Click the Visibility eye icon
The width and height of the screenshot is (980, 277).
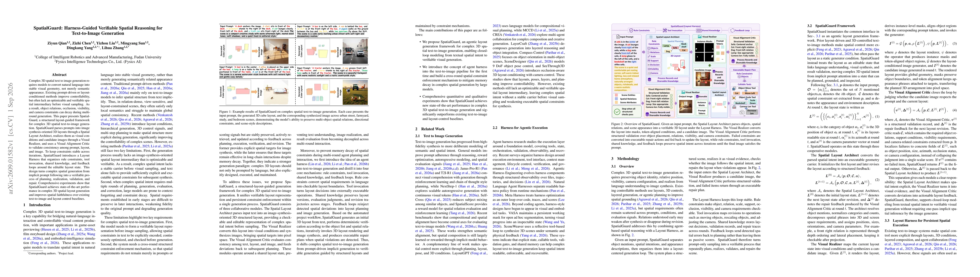tap(649, 69)
